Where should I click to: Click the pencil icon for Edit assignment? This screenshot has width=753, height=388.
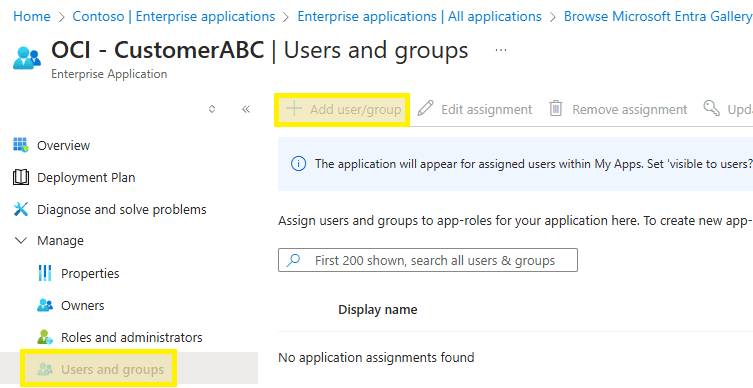pyautogui.click(x=425, y=109)
